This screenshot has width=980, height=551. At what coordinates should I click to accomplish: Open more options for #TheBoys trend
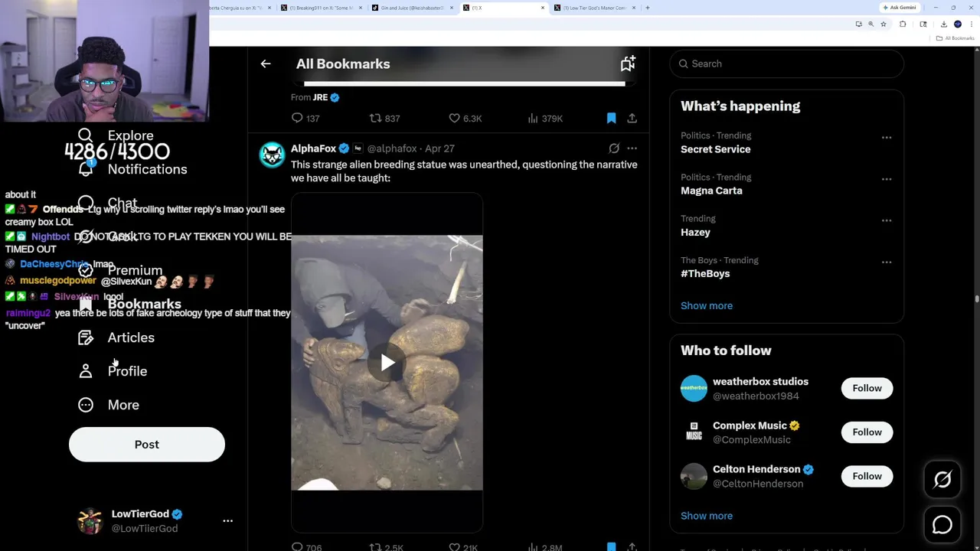887,262
